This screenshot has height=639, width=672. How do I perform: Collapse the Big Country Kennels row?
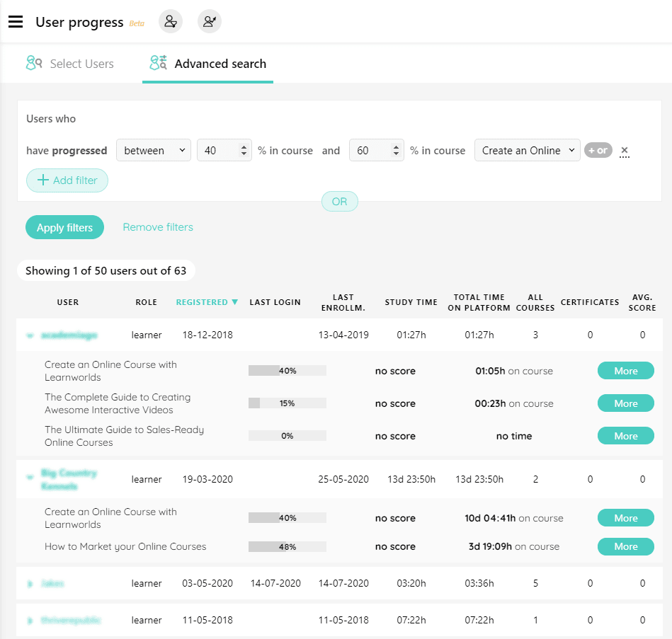(x=30, y=477)
